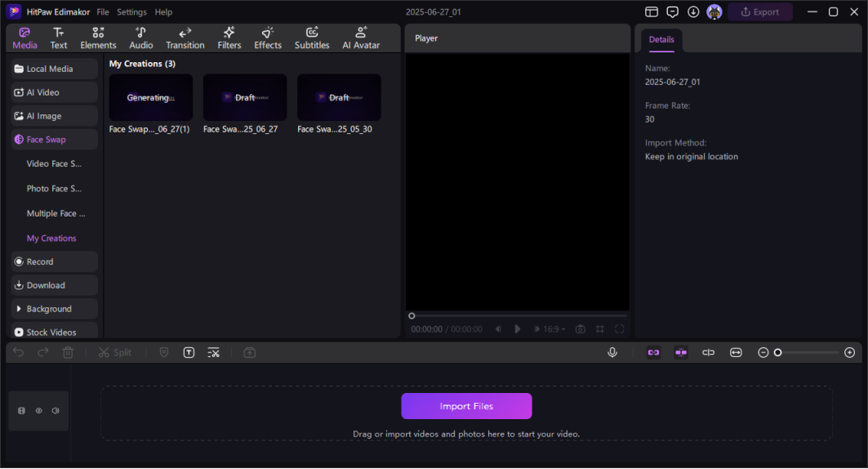Step to next frame in player

(536, 329)
